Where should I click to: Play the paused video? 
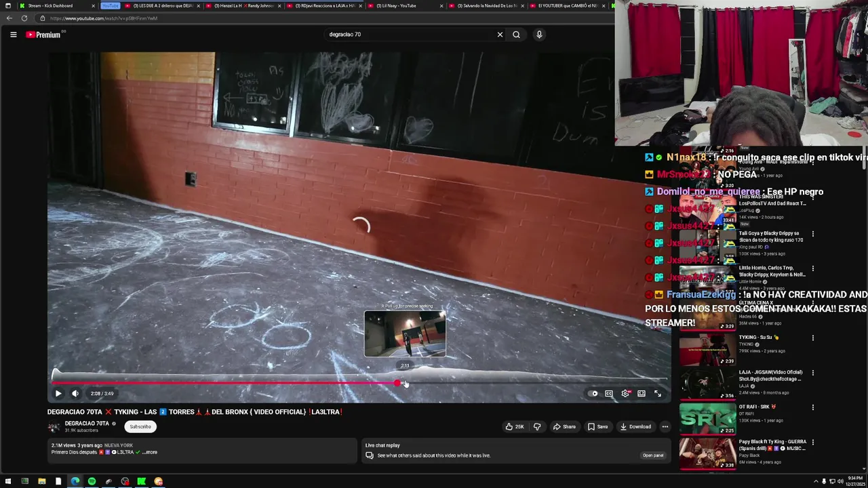(58, 393)
